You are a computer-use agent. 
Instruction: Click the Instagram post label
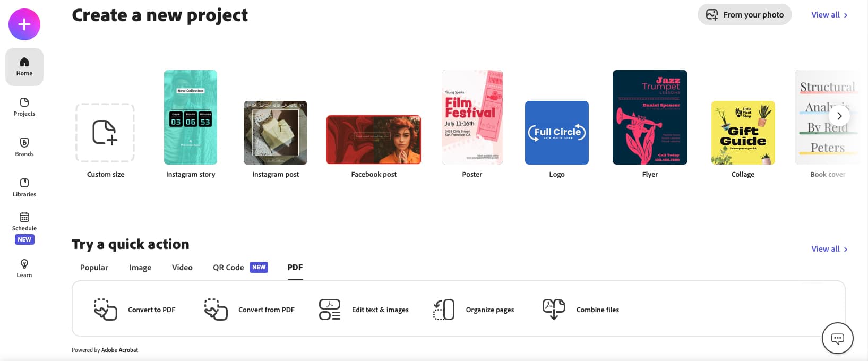[276, 174]
